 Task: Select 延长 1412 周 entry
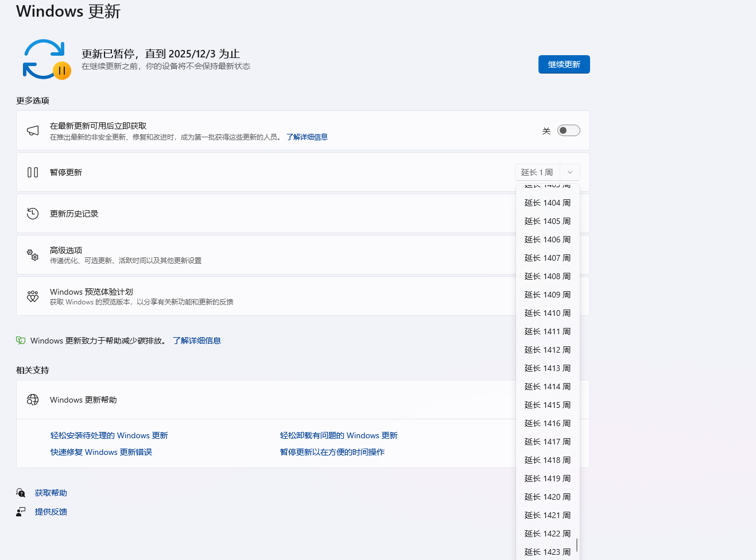click(x=548, y=350)
